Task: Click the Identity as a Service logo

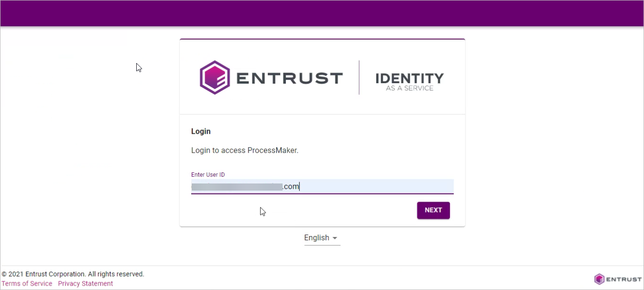Action: (x=409, y=81)
